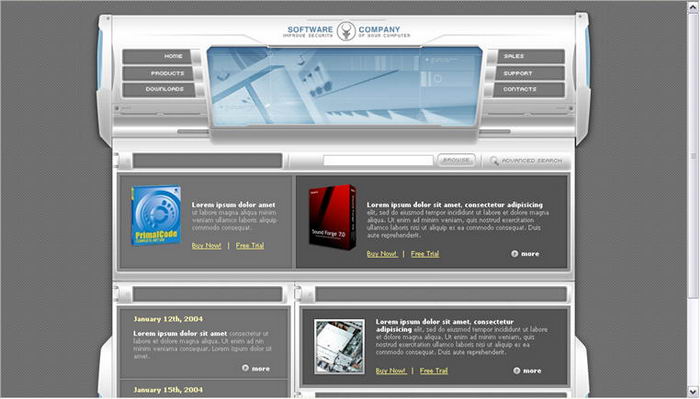Screen dimensions: 700x399
Task: Click Free Trial under Sound Forge product
Action: [425, 254]
